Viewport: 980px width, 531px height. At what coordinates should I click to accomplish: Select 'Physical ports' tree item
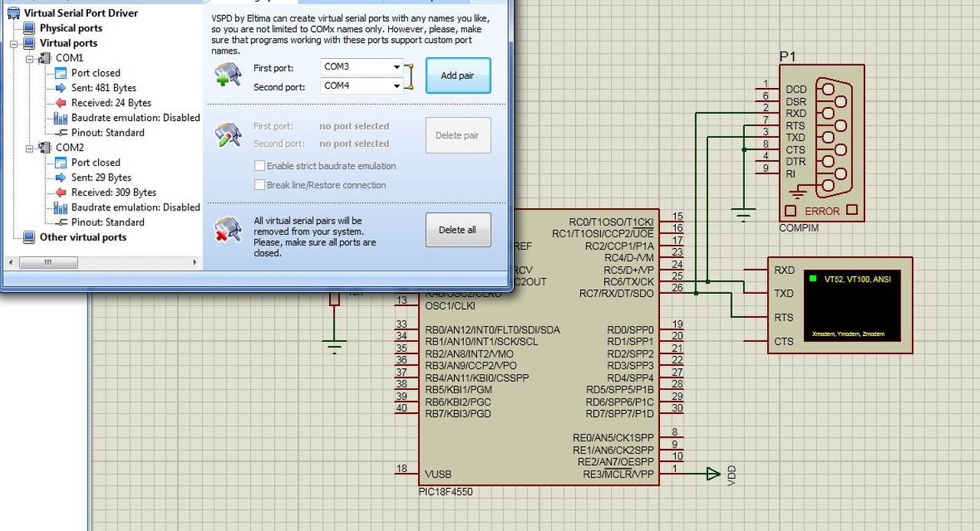pos(71,28)
